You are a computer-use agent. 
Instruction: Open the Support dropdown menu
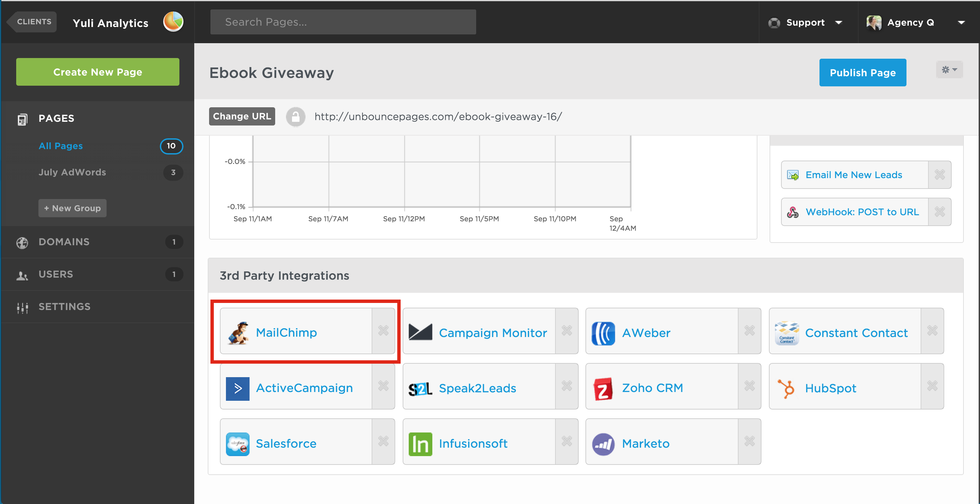(805, 23)
